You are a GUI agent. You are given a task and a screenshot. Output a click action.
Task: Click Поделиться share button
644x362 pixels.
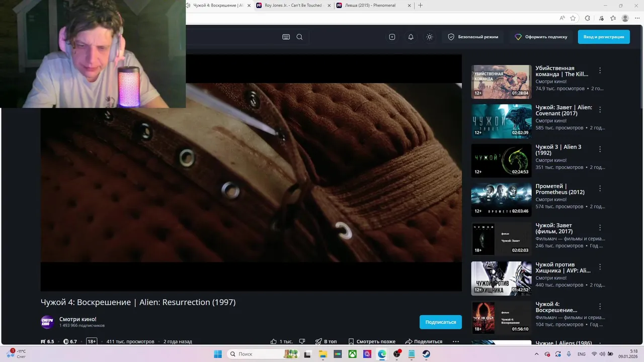[x=424, y=341]
